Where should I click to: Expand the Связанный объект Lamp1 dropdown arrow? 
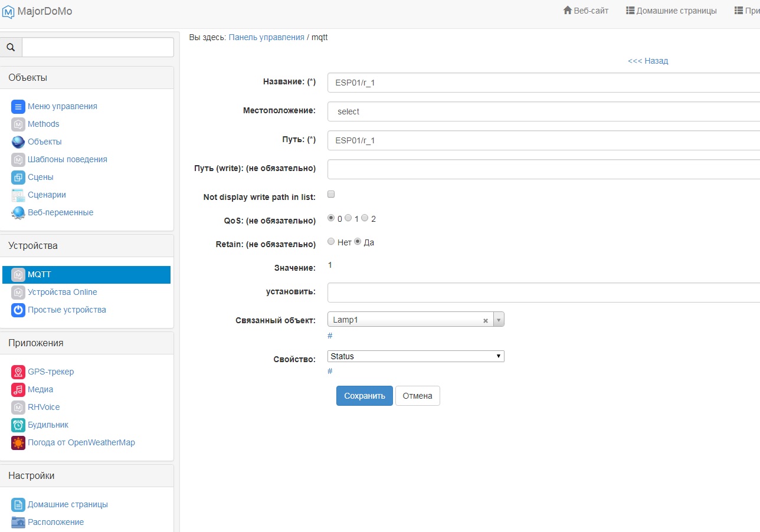[499, 320]
